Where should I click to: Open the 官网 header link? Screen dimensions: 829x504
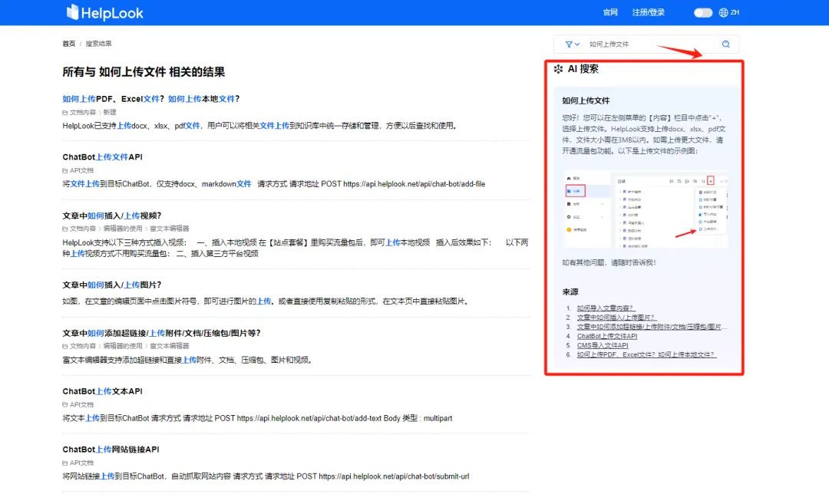[610, 12]
